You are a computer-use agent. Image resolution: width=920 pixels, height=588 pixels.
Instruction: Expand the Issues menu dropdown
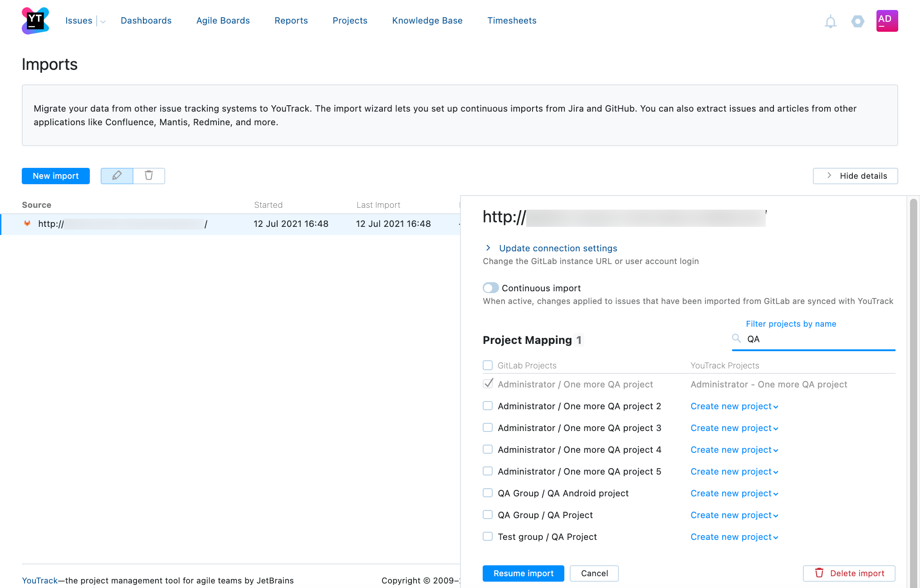(102, 21)
